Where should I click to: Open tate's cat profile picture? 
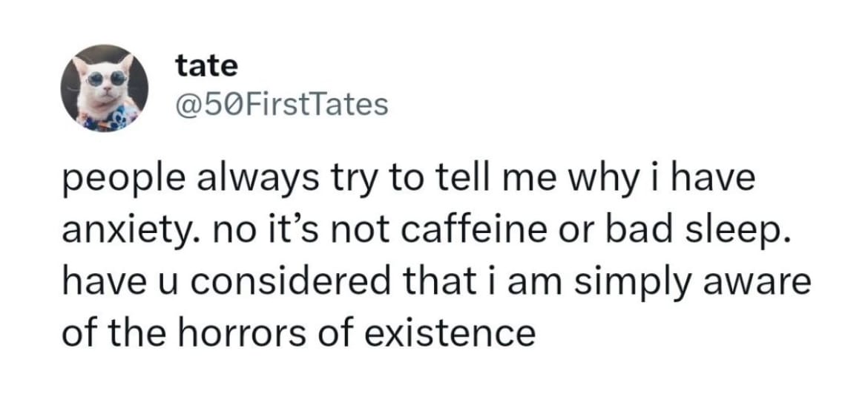pyautogui.click(x=104, y=88)
